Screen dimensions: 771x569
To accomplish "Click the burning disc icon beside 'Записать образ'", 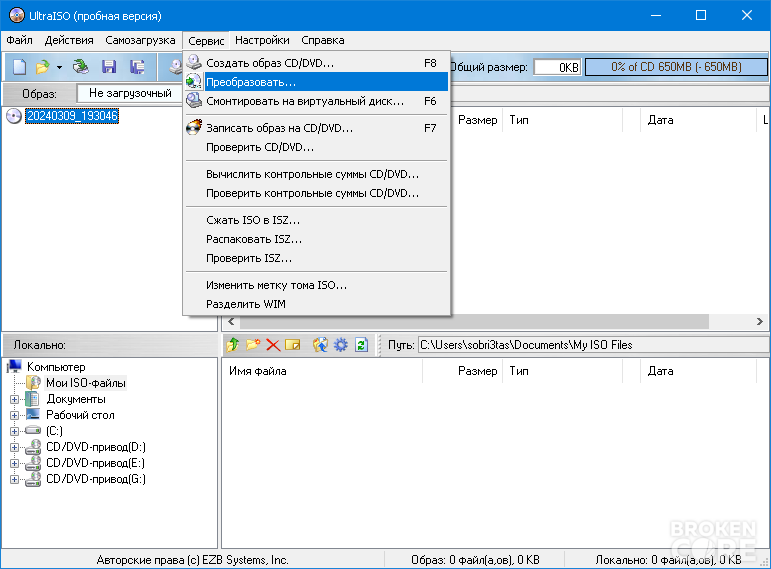I will click(194, 127).
